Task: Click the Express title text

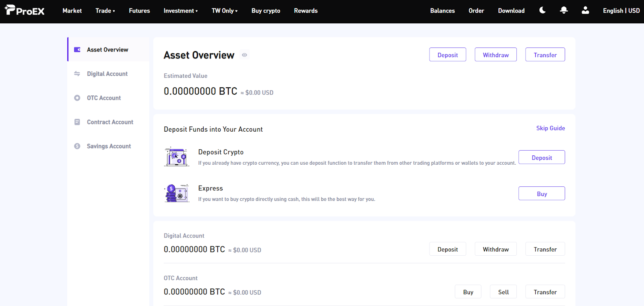Action: (211, 188)
